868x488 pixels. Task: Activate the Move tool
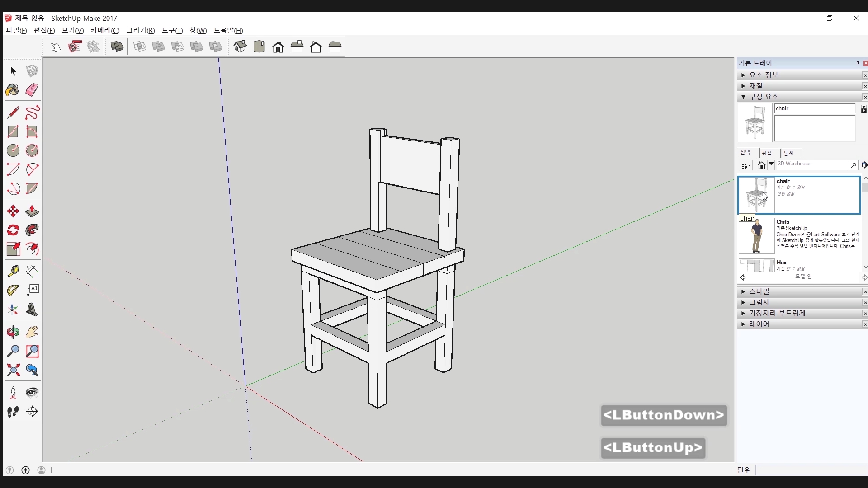(13, 211)
